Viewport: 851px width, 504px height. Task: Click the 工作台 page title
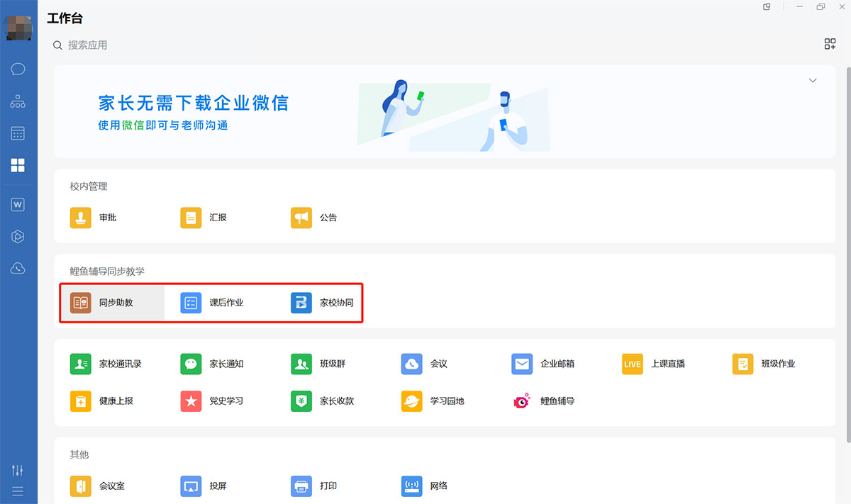[65, 18]
